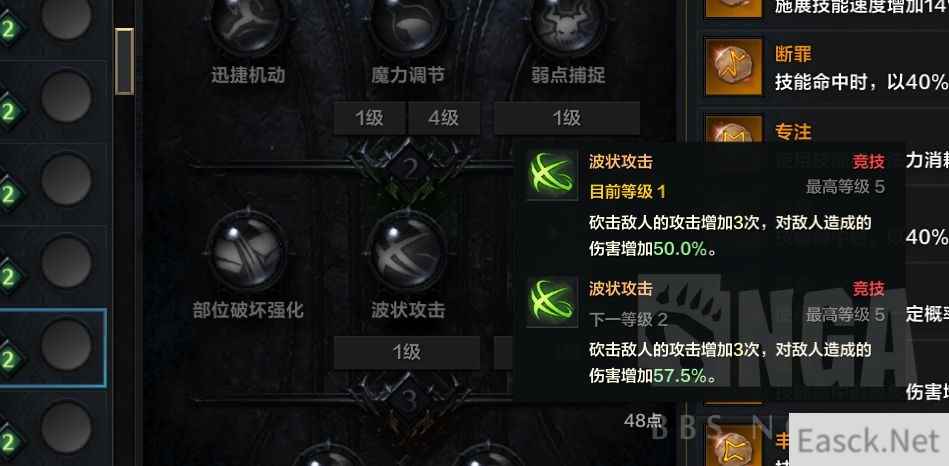Click the 断罪 rune name text
Screen dimensions: 949x466
click(x=793, y=54)
